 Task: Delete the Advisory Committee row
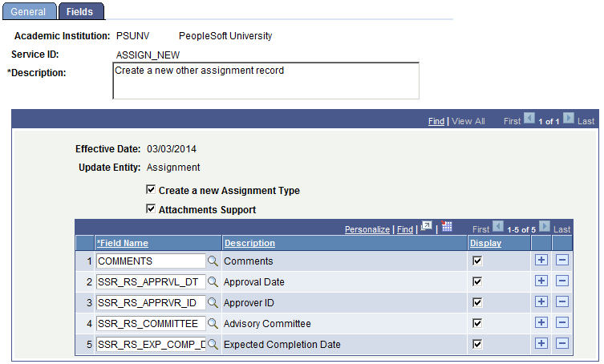pyautogui.click(x=562, y=323)
